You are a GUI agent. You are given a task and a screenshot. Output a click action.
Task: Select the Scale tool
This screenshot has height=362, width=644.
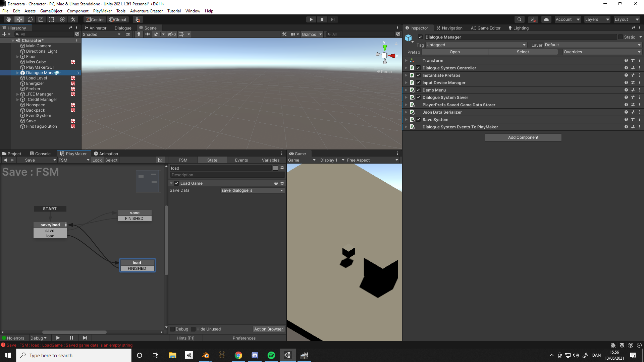(x=41, y=19)
